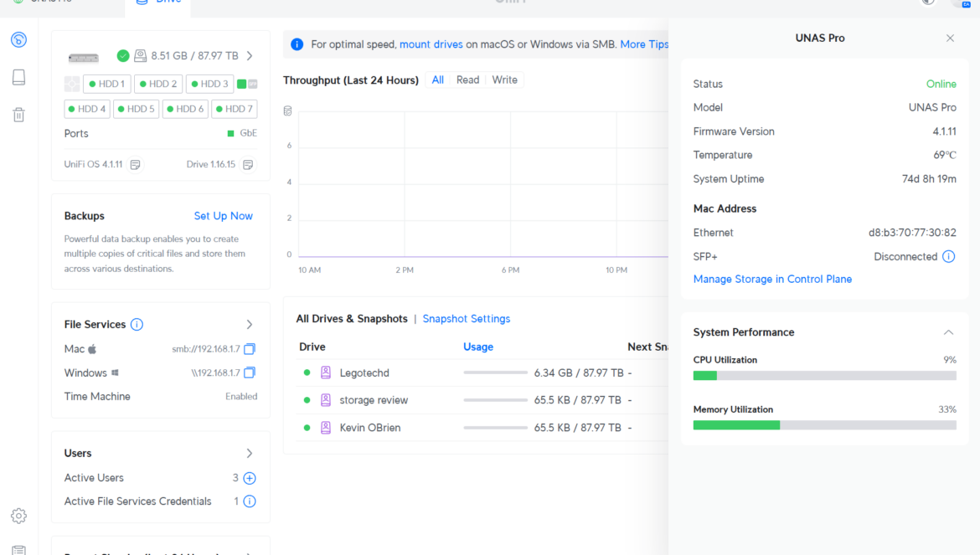Open the More Tips link
The width and height of the screenshot is (980, 555).
[x=644, y=44]
